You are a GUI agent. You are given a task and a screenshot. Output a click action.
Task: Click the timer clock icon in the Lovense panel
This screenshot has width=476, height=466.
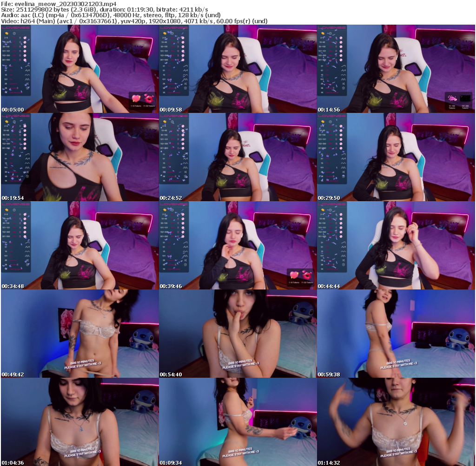tap(14, 34)
